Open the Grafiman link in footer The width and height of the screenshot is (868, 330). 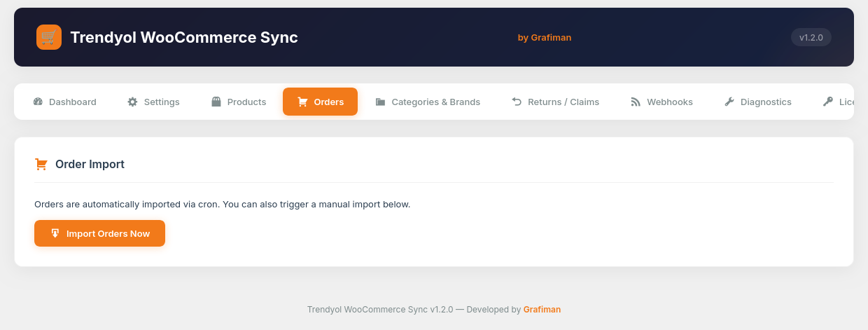(542, 309)
